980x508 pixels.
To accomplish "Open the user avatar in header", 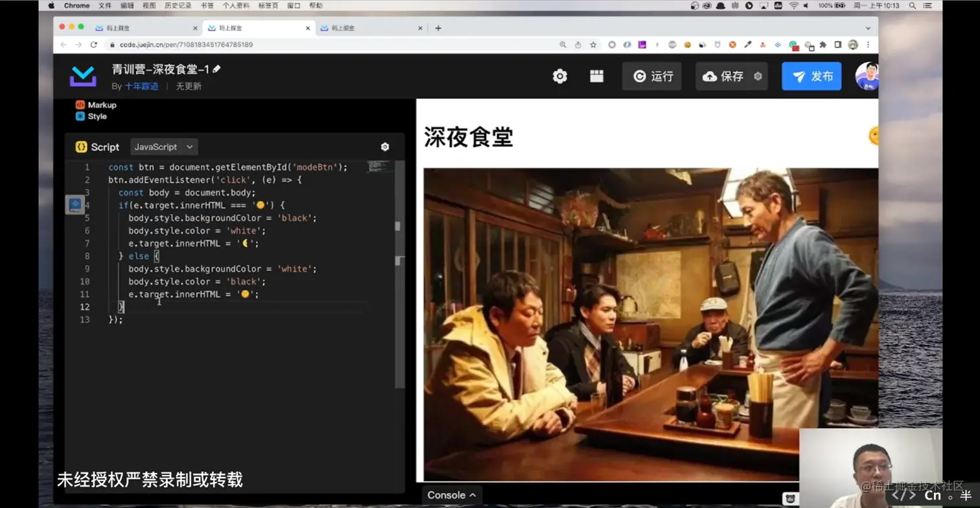I will coord(867,76).
